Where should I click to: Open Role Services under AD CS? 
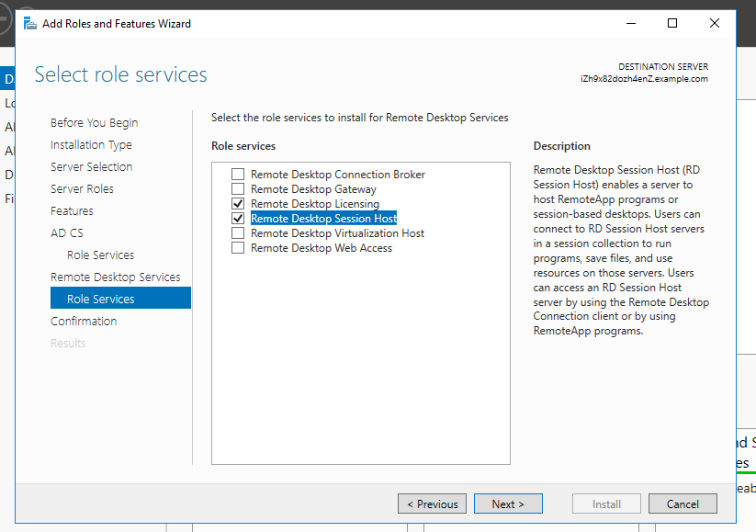100,255
